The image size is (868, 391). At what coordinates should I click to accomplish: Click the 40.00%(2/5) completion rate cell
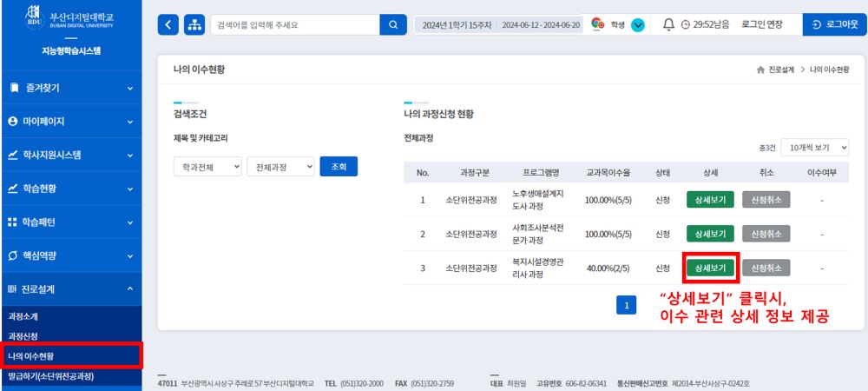point(608,268)
